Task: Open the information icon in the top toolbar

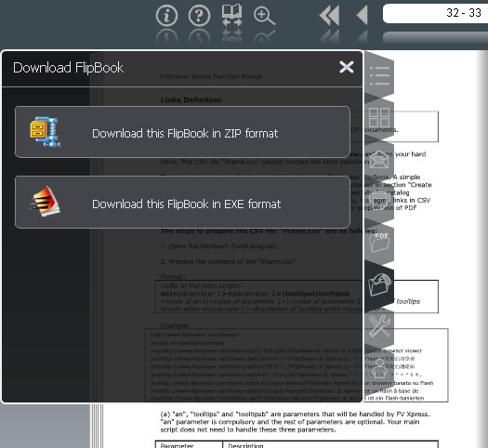Action: tap(166, 16)
